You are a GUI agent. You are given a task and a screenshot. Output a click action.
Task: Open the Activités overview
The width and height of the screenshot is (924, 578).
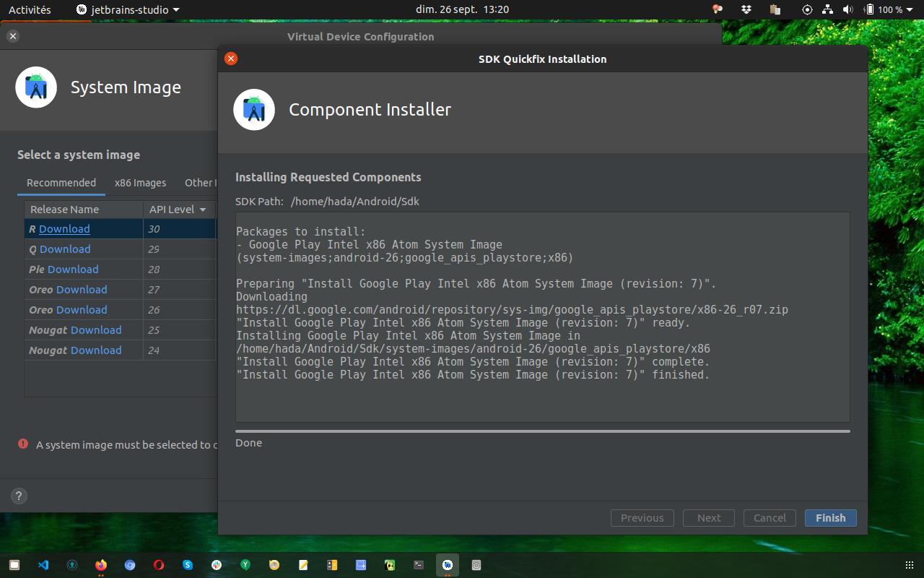[x=30, y=9]
